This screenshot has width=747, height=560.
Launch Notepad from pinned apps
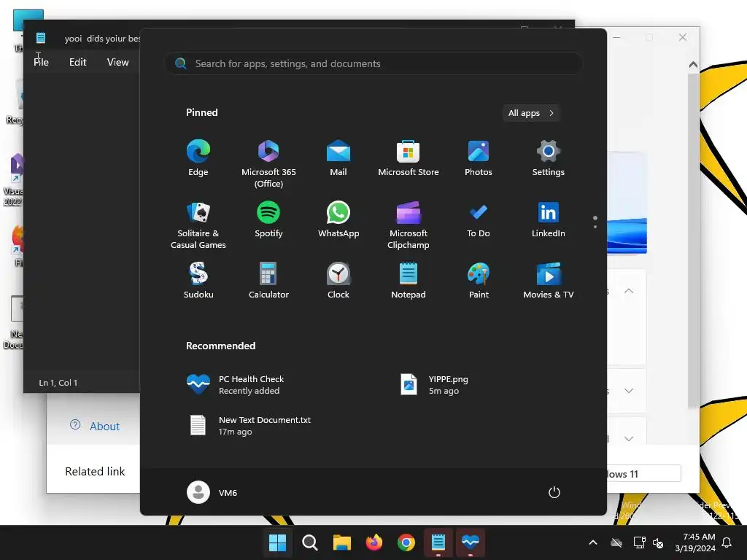(x=409, y=281)
